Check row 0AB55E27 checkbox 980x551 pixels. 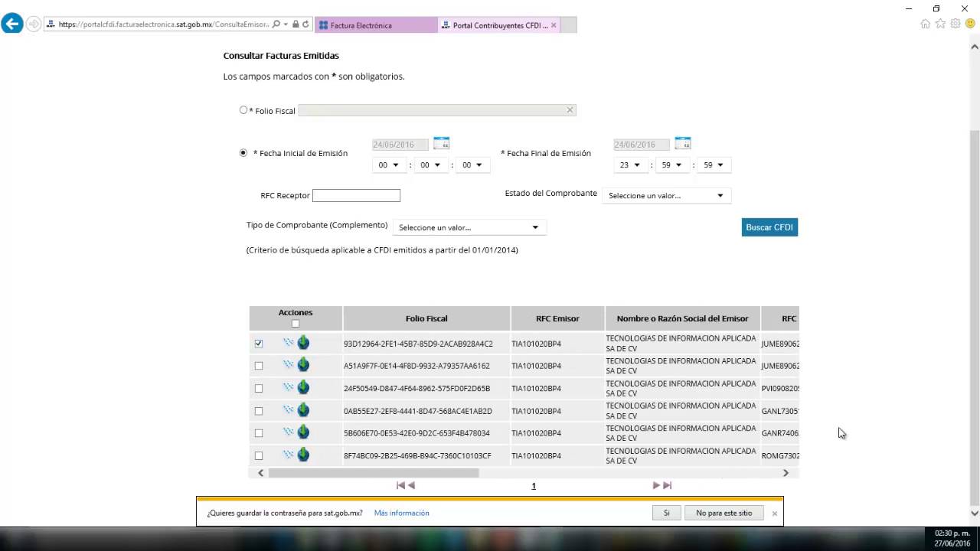(259, 411)
